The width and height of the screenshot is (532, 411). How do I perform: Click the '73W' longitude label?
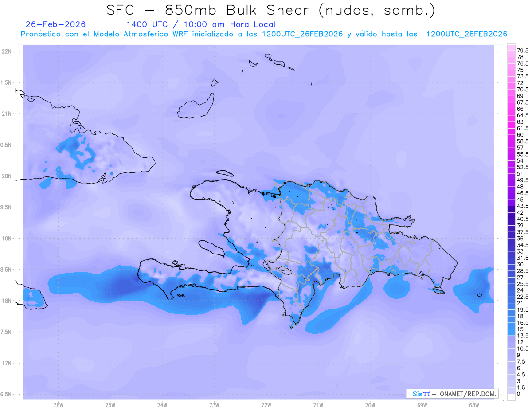click(x=214, y=405)
